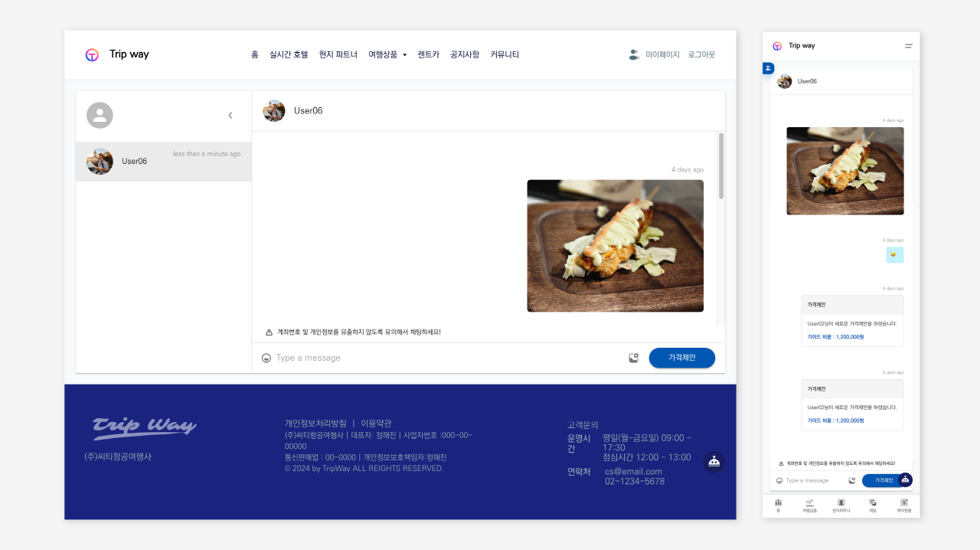Expand the 여행상품 dropdown in the navigation
The height and width of the screenshot is (550, 980).
tap(387, 54)
